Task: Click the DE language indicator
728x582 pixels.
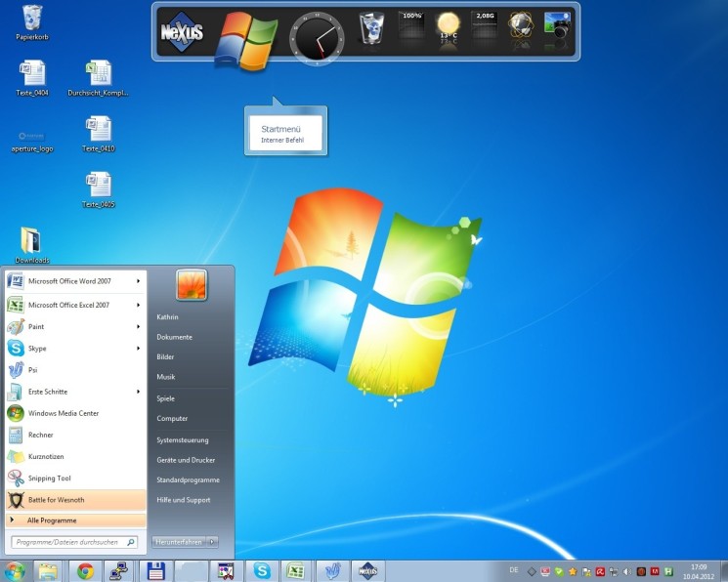Action: pos(513,570)
